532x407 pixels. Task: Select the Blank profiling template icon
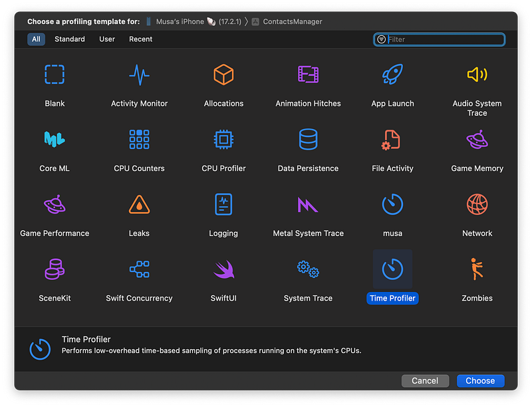pos(55,74)
